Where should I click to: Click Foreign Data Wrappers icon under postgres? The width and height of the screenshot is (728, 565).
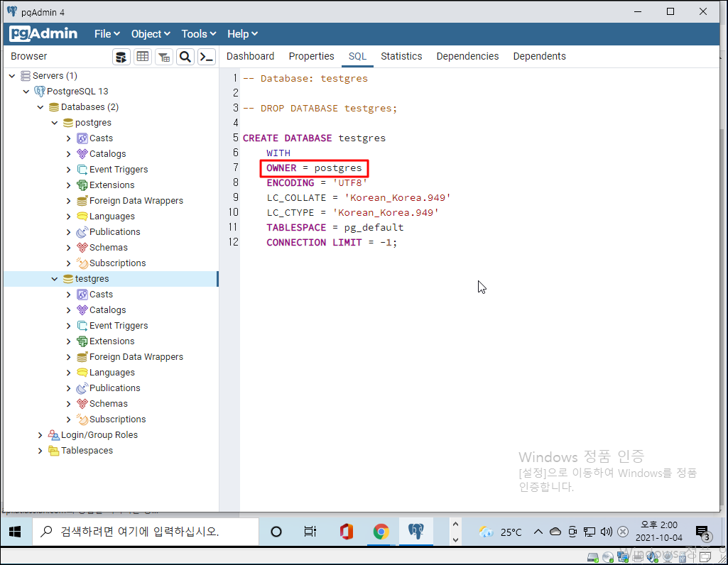point(82,201)
